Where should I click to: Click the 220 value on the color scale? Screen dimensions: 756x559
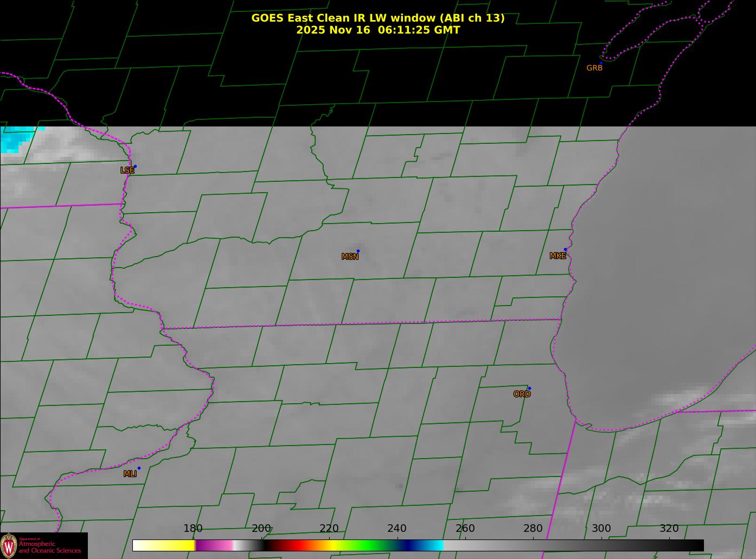tap(329, 529)
